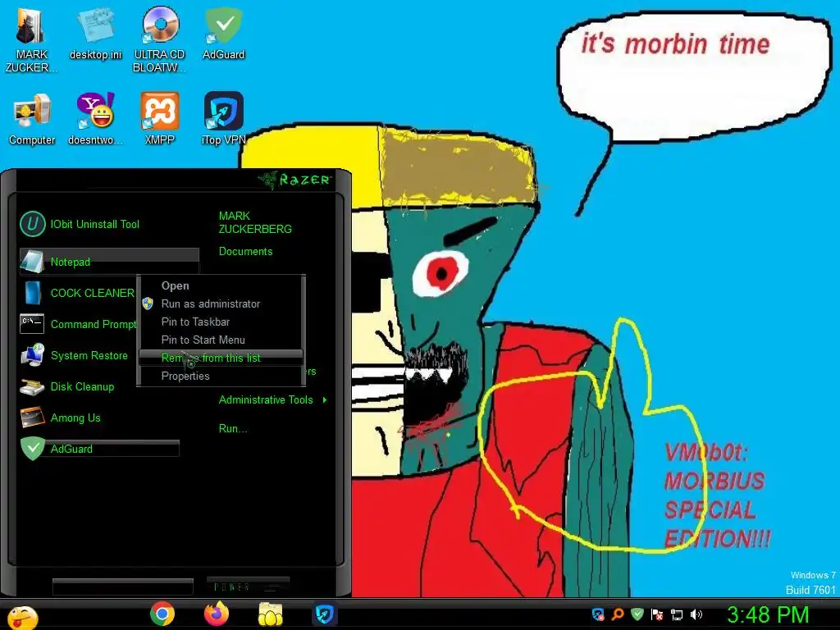The height and width of the screenshot is (630, 840).
Task: Click the Among Us program icon
Action: 32,418
